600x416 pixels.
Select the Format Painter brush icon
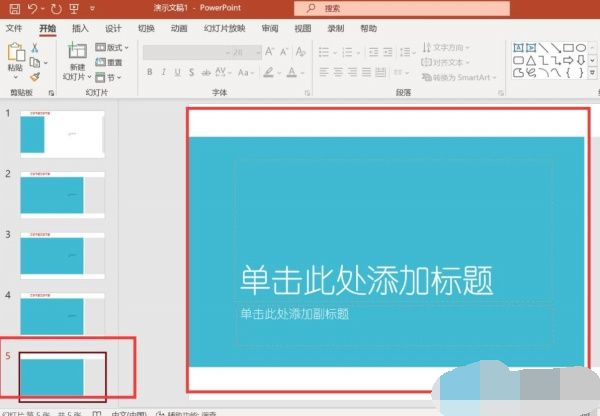(34, 75)
